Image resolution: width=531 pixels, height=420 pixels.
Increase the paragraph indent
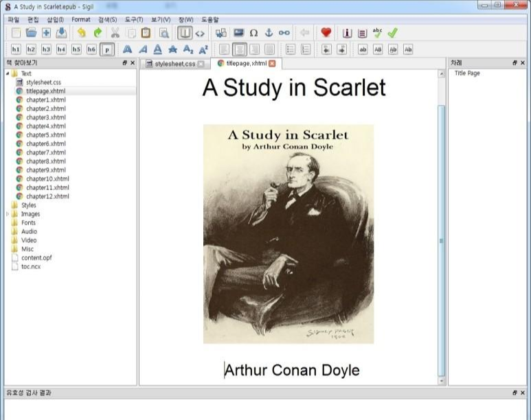341,49
